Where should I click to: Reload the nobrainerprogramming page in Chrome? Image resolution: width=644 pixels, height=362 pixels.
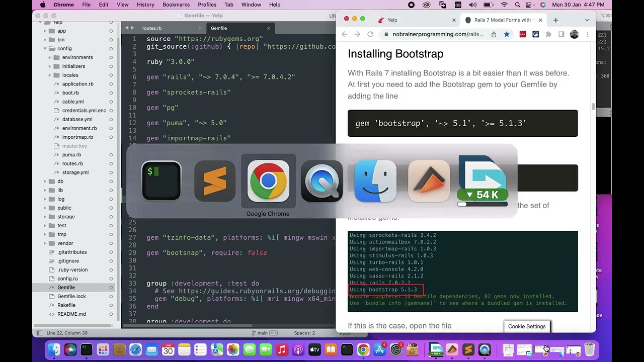(370, 34)
